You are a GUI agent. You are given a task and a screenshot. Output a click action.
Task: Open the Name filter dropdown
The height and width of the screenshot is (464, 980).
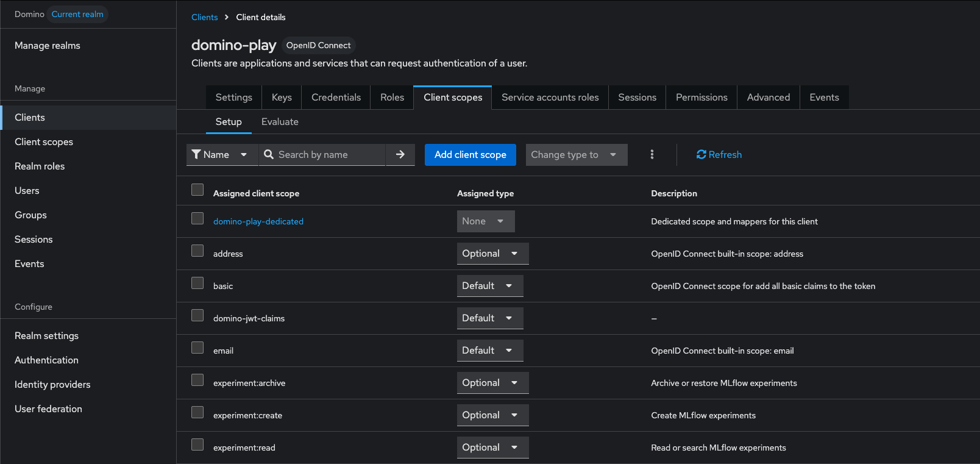pos(222,155)
